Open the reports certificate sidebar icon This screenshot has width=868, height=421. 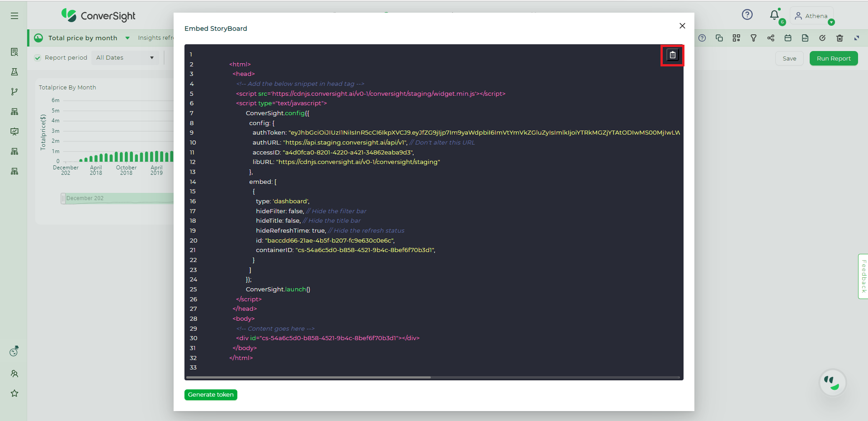click(x=14, y=52)
